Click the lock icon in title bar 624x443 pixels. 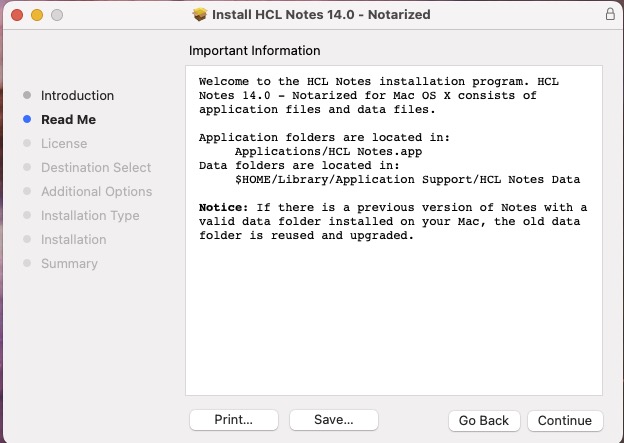[610, 15]
